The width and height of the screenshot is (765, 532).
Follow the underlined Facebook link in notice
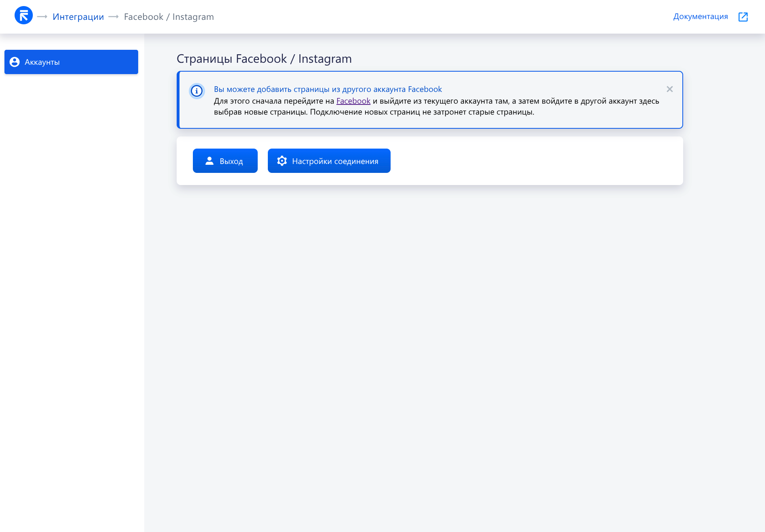(353, 101)
